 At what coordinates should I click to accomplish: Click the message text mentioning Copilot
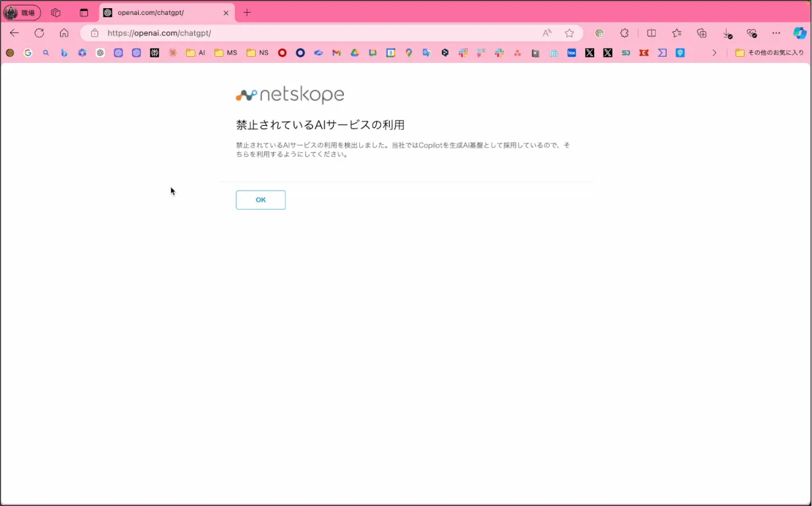point(403,149)
